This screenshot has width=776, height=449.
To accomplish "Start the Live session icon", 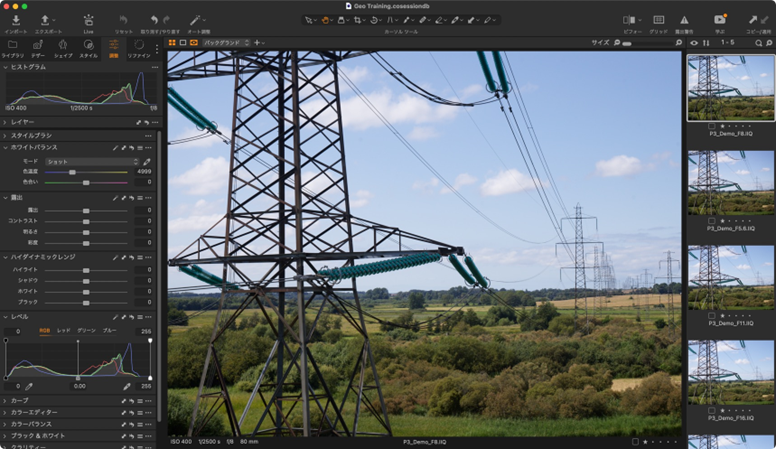I will coord(88,20).
